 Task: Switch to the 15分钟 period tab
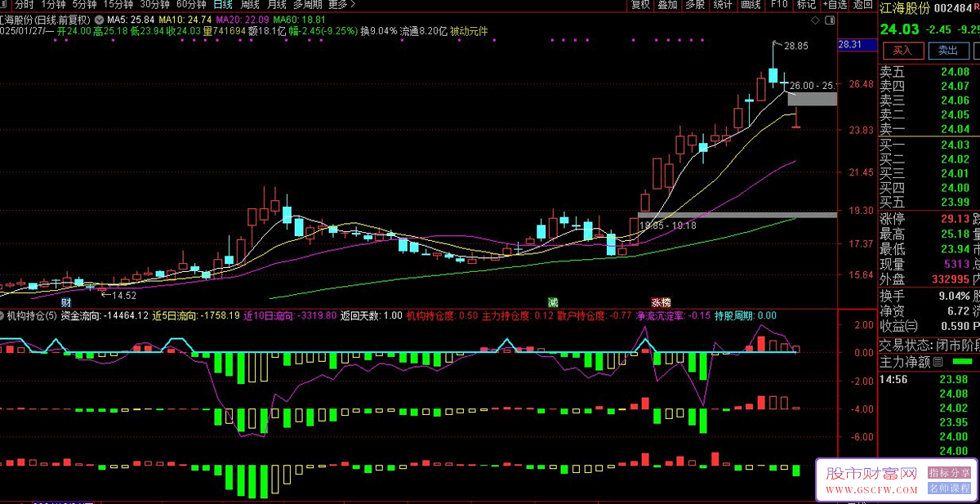[x=118, y=5]
